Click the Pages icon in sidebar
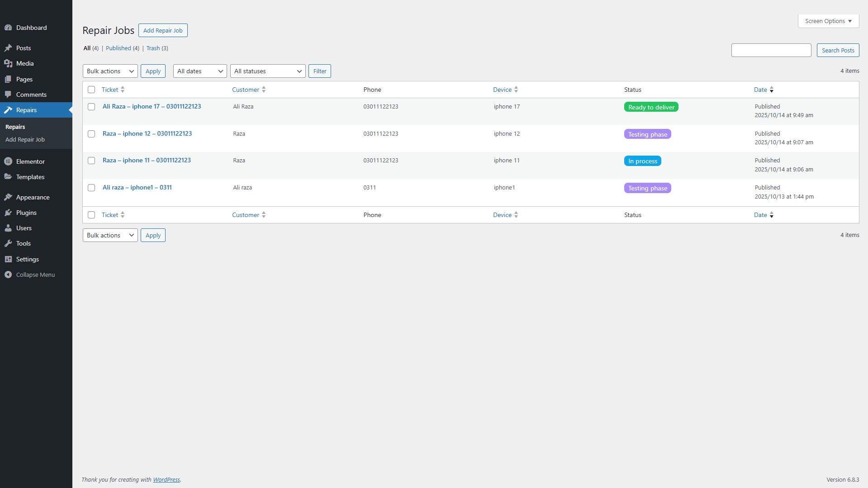Image resolution: width=868 pixels, height=488 pixels. click(8, 79)
